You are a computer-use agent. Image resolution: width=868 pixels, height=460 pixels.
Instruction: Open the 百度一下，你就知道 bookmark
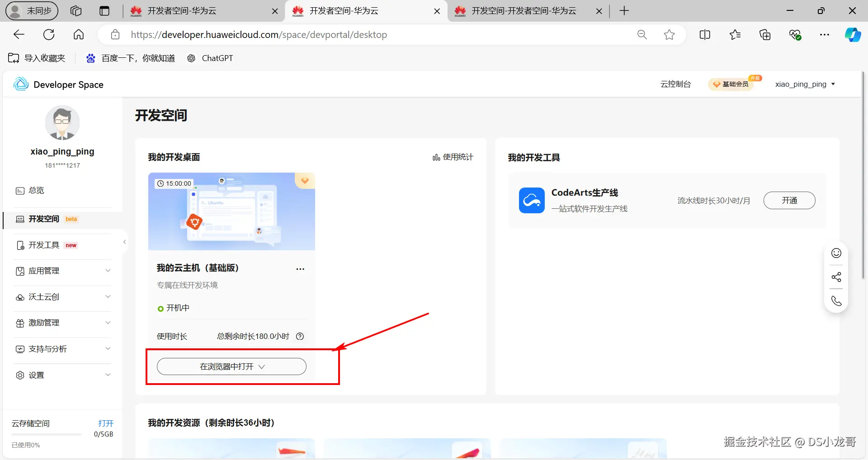[131, 58]
